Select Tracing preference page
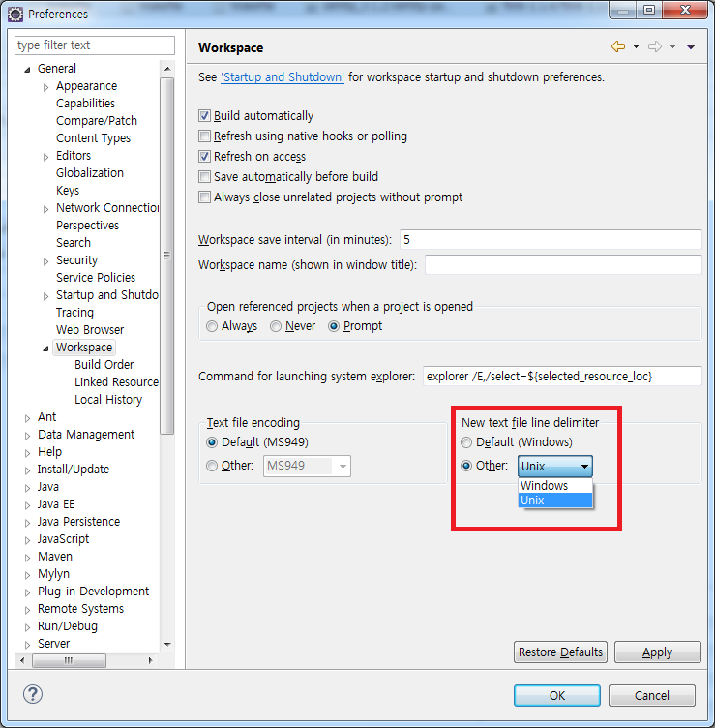 click(74, 313)
